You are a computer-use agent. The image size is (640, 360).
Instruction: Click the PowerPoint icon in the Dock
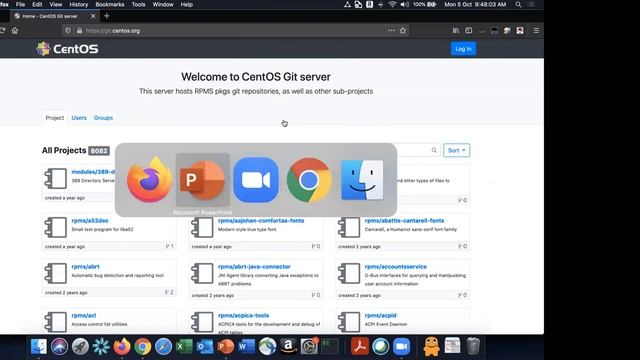click(x=226, y=347)
